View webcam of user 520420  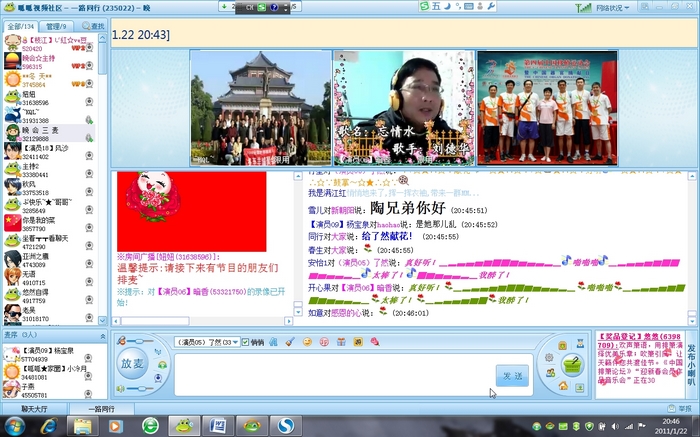pos(89,47)
